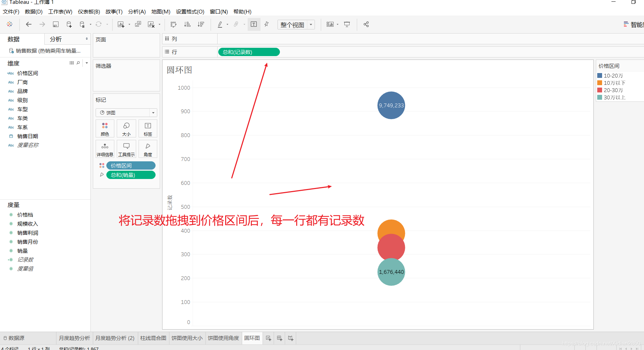Click the save workbook icon
This screenshot has width=644, height=350.
(x=56, y=24)
